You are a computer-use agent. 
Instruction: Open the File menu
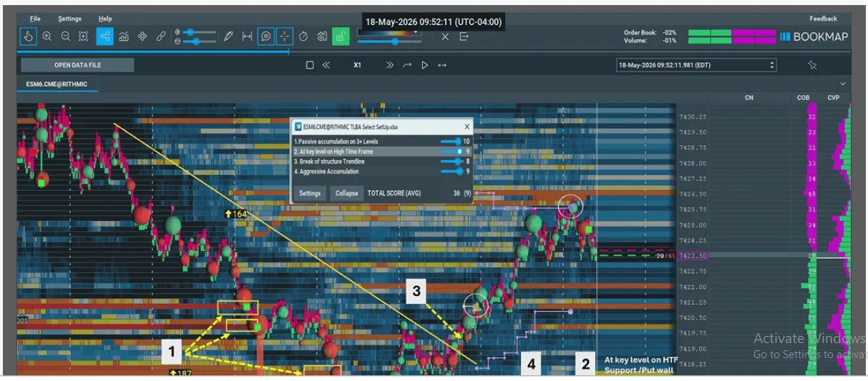(x=35, y=19)
